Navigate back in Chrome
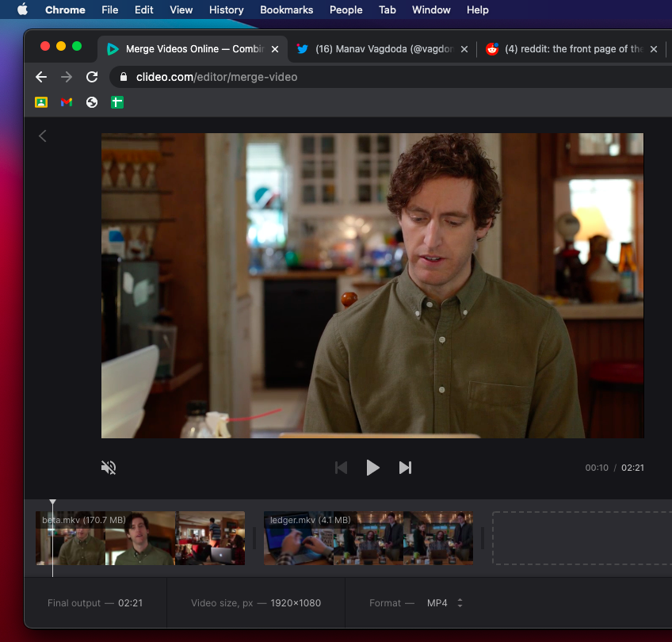 pos(41,77)
